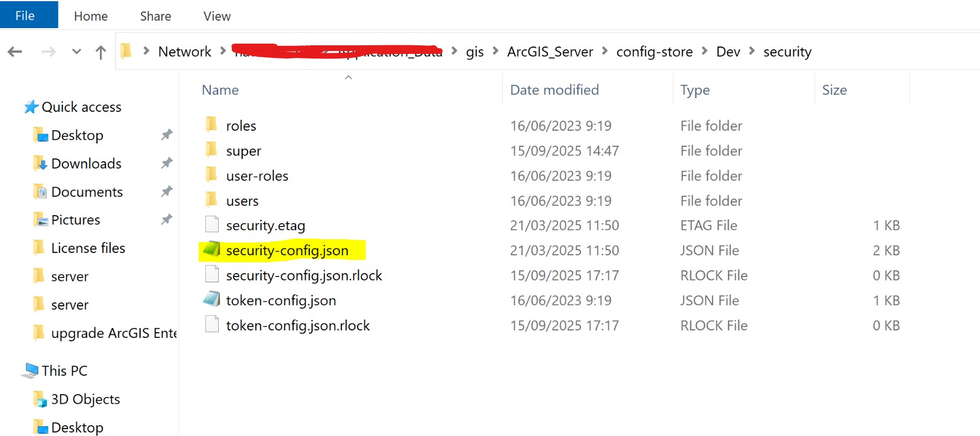Unpin Desktop from Quick access
Viewport: 980px width, 436px height.
166,134
